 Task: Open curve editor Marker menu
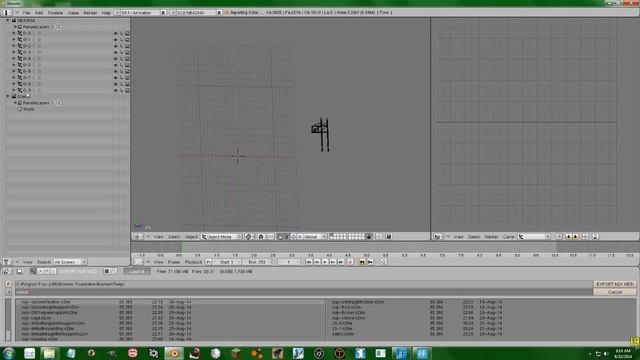[x=491, y=237]
